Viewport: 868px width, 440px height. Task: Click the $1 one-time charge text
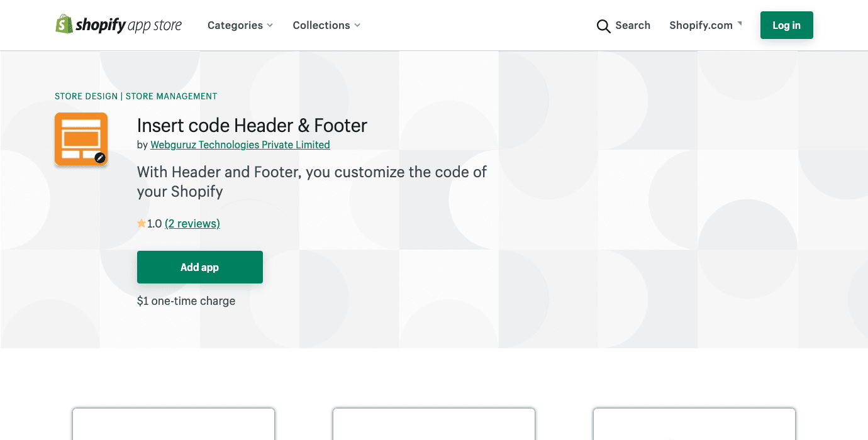[186, 300]
